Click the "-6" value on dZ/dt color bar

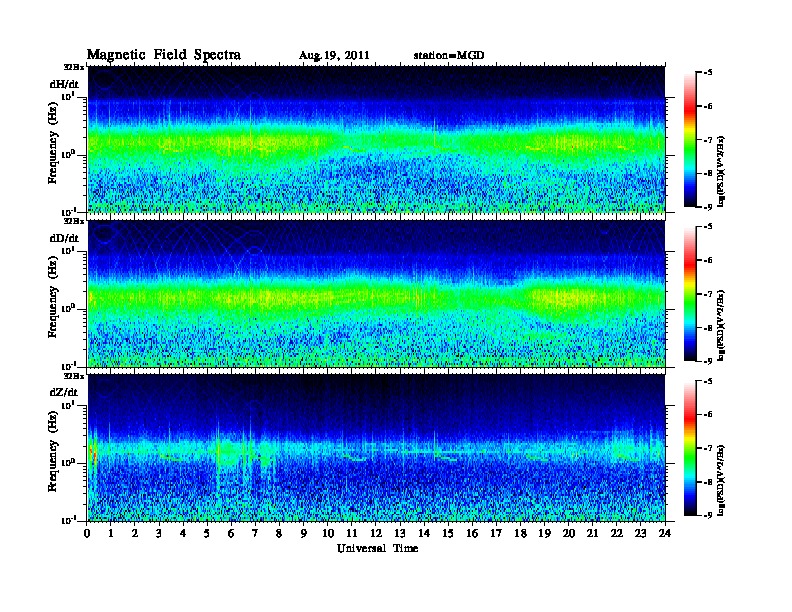click(709, 415)
